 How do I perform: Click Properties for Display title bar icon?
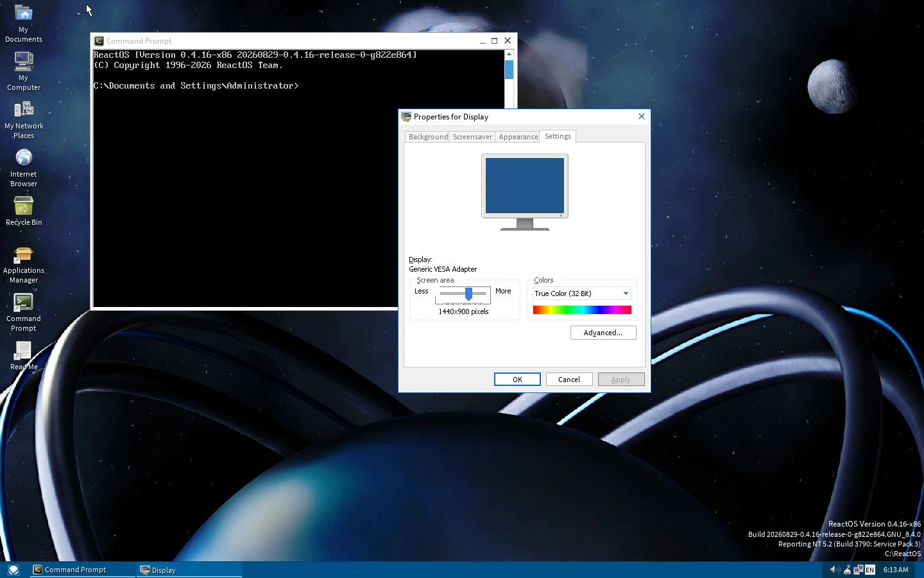coord(406,117)
